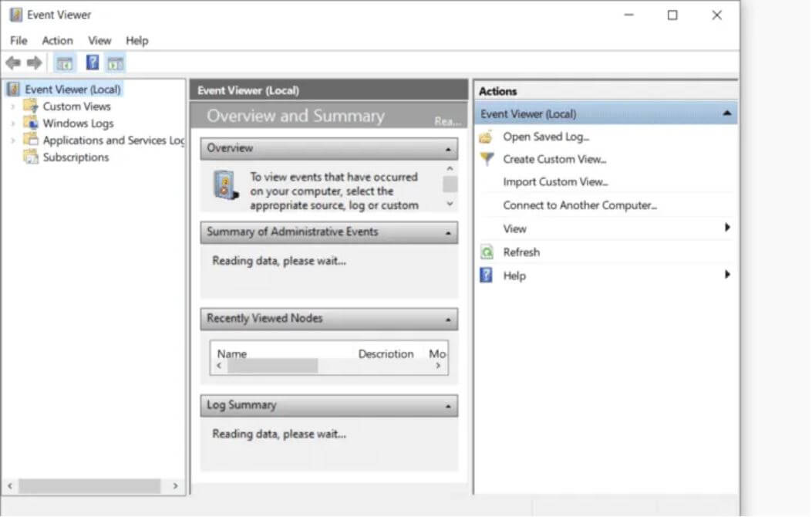Open the View menu in menu bar
Viewport: 812px width, 517px height.
[99, 41]
